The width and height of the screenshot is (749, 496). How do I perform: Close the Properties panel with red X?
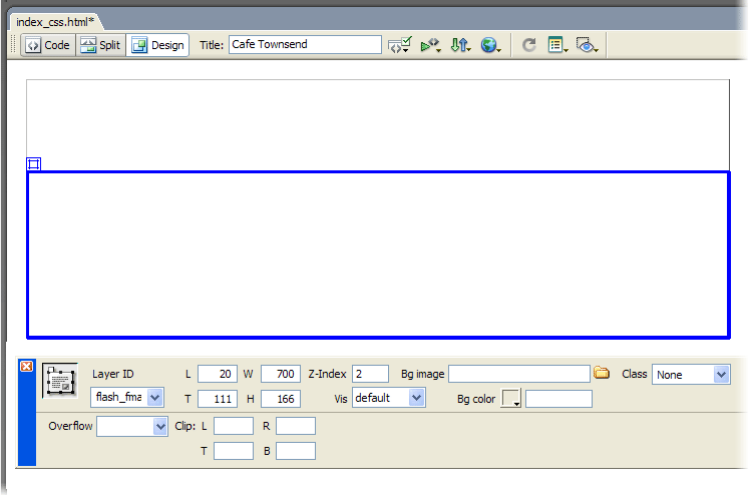(26, 367)
